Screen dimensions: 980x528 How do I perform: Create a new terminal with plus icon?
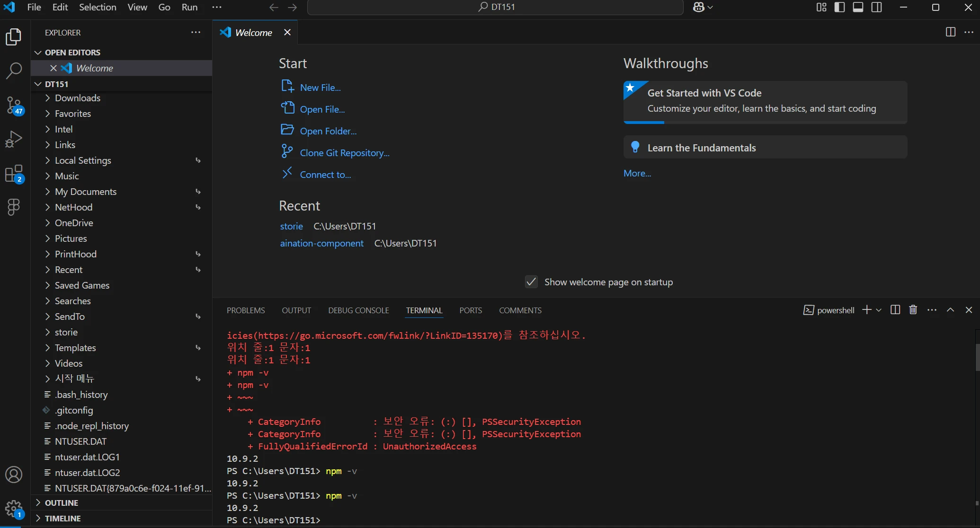click(866, 310)
